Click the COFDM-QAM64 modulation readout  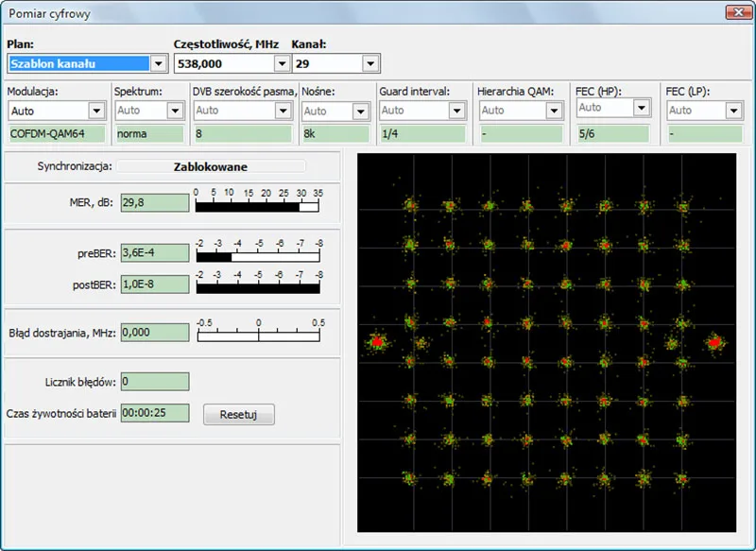click(x=57, y=133)
